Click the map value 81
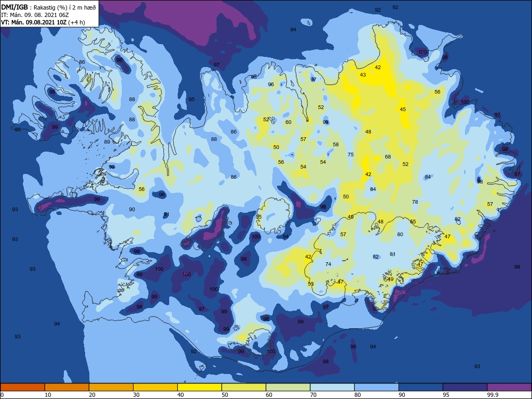Screen dimensions: 532x399 (393, 254)
